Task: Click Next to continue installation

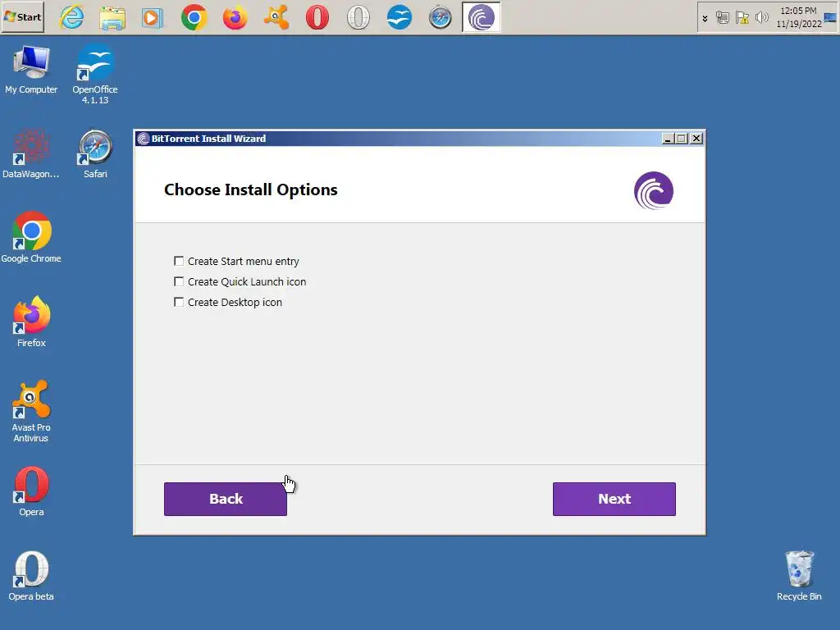Action: tap(614, 499)
